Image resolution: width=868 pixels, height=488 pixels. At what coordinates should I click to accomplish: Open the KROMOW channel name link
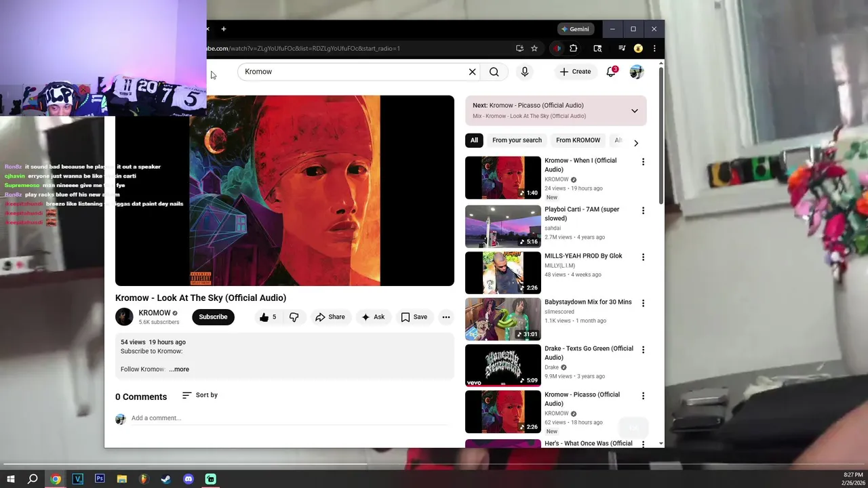pyautogui.click(x=155, y=313)
